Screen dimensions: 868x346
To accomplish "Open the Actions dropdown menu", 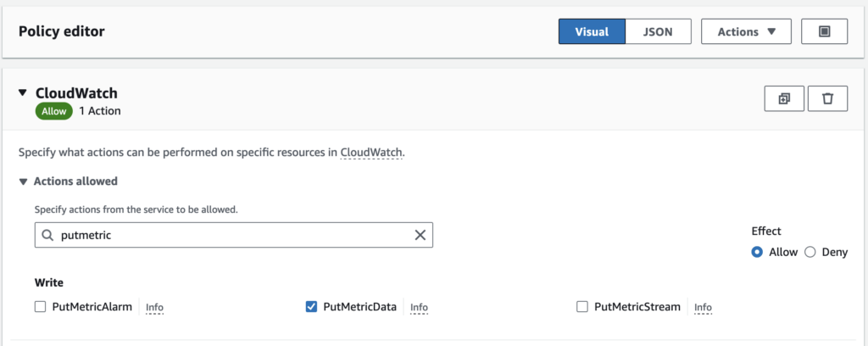I will [746, 31].
